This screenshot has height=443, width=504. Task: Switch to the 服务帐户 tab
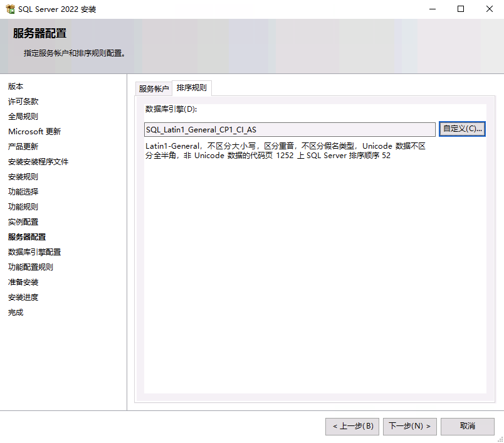pyautogui.click(x=154, y=88)
